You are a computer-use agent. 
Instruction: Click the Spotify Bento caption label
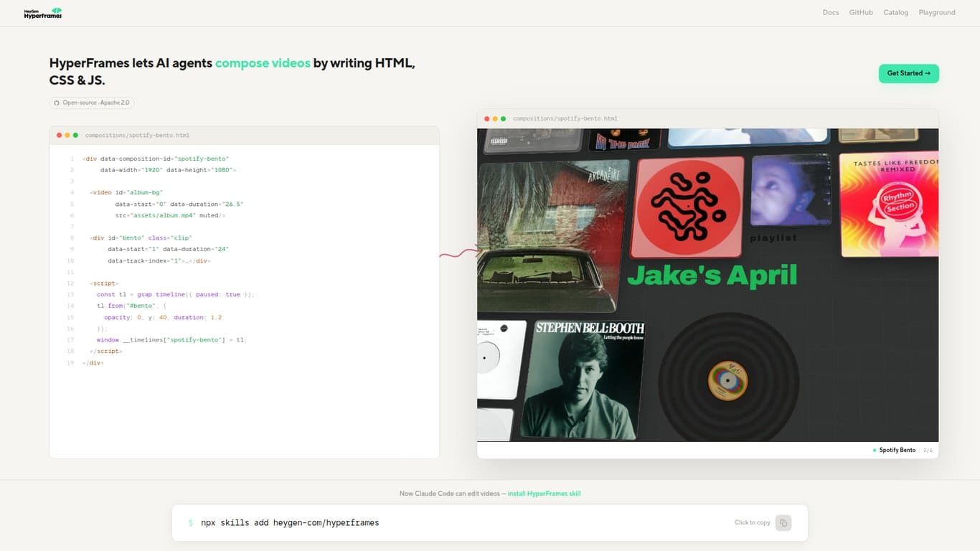click(897, 450)
